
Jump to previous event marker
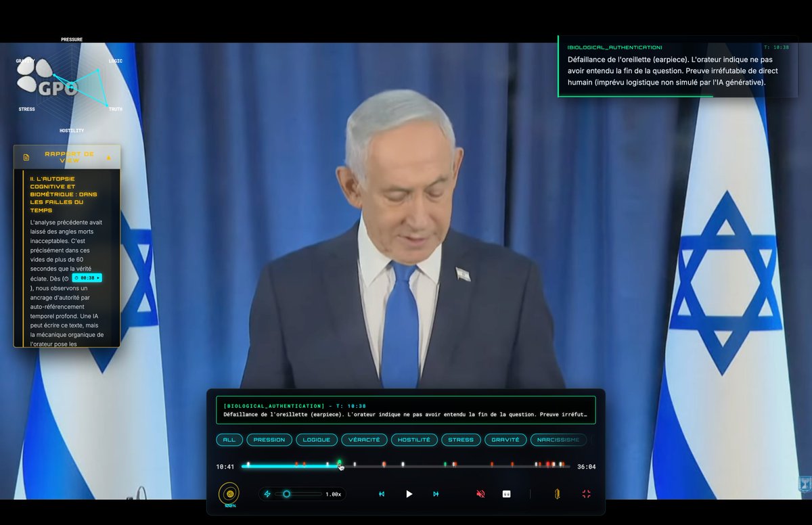382,494
